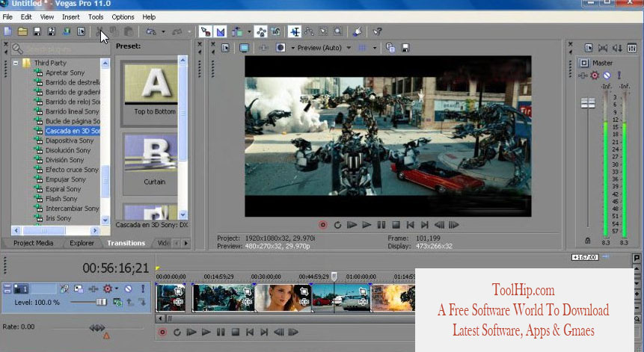Screen dimensions: 644x352
Task: Choose the Curtain preset thumbnail
Action: tap(151, 152)
